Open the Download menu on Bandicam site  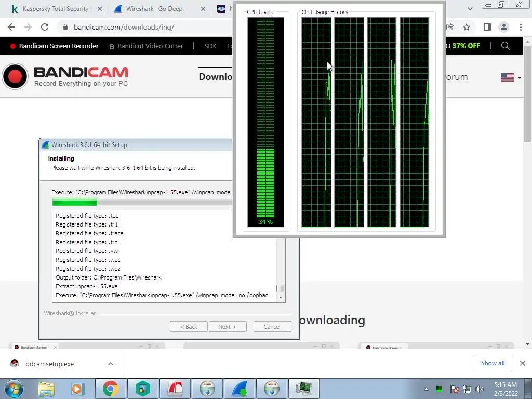[x=216, y=77]
